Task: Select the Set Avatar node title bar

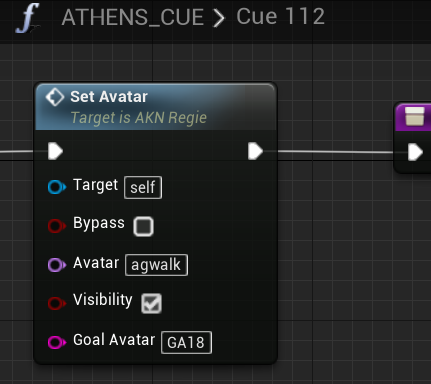Action: [156, 107]
